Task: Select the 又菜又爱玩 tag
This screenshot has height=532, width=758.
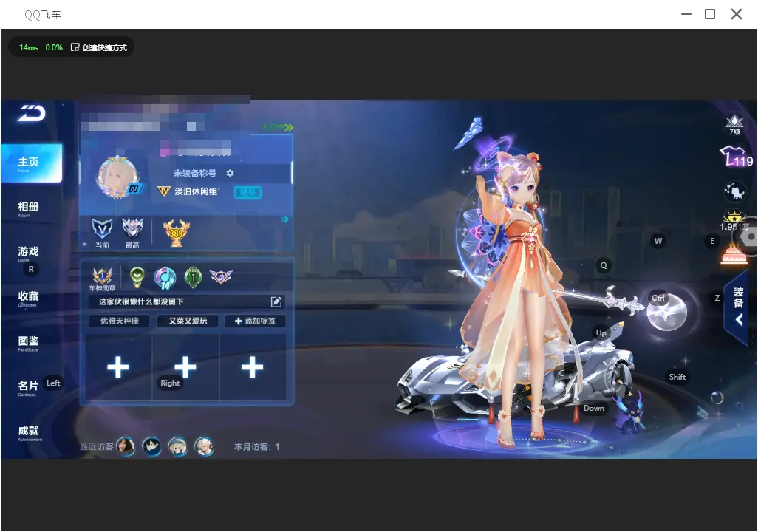Action: point(188,321)
